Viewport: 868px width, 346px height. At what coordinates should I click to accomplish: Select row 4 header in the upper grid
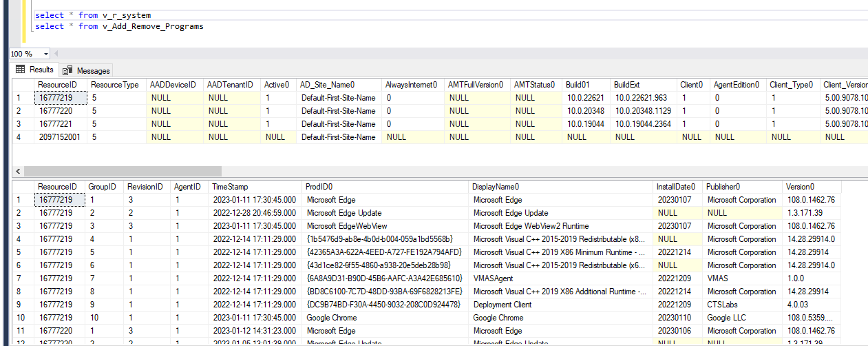coord(23,137)
